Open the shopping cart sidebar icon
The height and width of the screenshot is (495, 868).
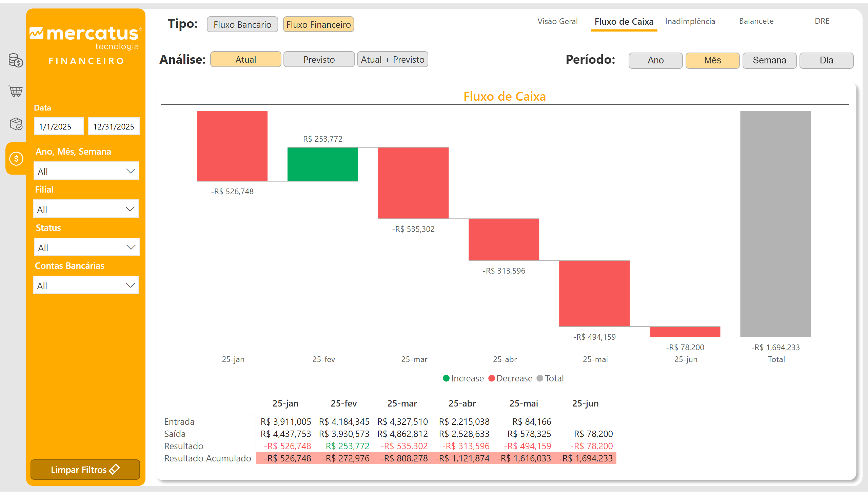16,91
